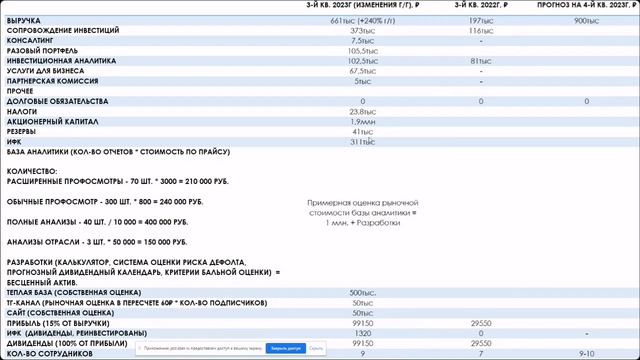Select the 'РЕЗЕРВЫ' row label
The height and width of the screenshot is (360, 640).
point(21,131)
